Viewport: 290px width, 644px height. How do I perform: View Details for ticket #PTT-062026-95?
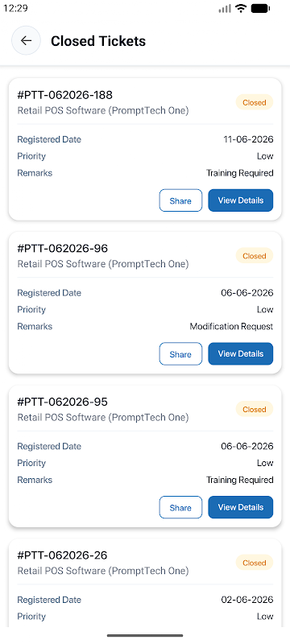(x=241, y=508)
